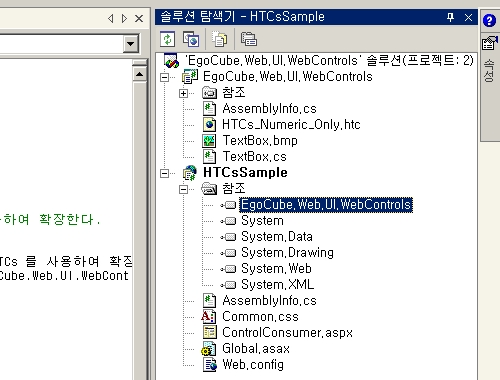Select Common.css stylesheet file

coord(260,317)
